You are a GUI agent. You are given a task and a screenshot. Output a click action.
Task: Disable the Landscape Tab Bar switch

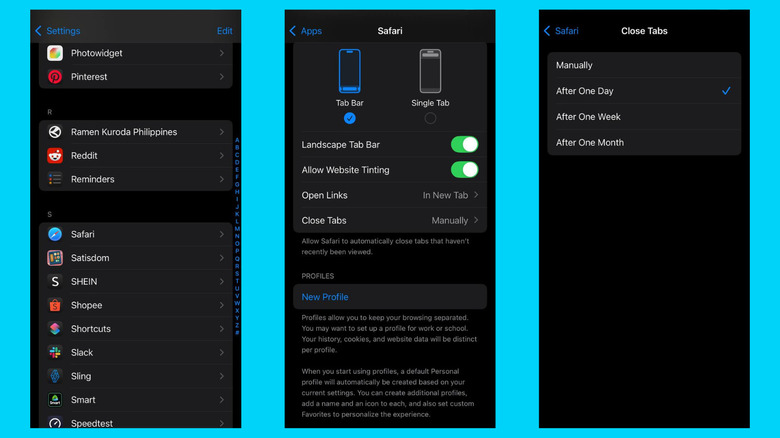(x=463, y=145)
